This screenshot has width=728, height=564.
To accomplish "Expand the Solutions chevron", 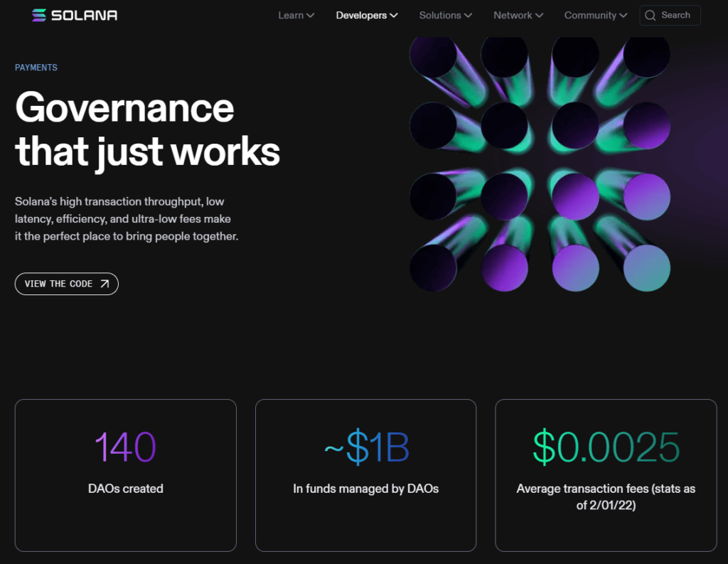I will coord(468,16).
